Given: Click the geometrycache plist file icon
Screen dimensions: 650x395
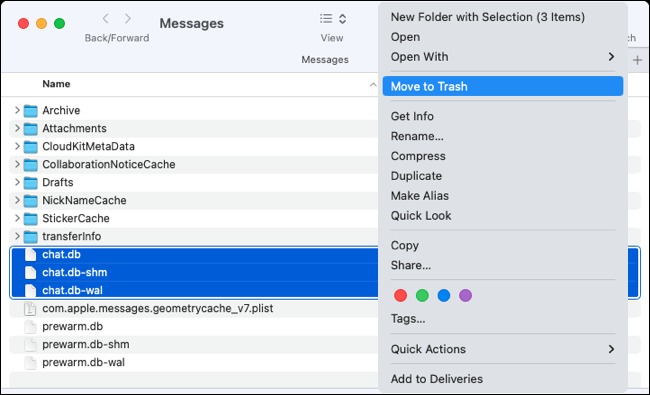Looking at the screenshot, I should pos(31,308).
